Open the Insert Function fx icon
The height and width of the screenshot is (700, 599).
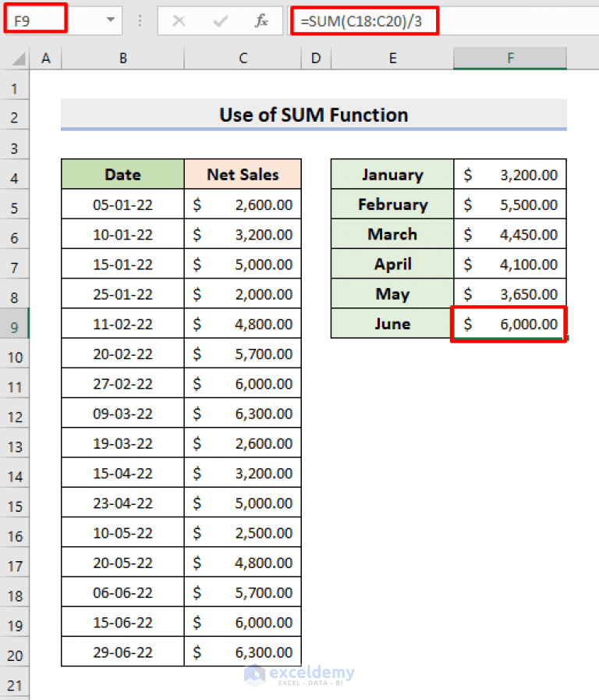click(x=261, y=20)
